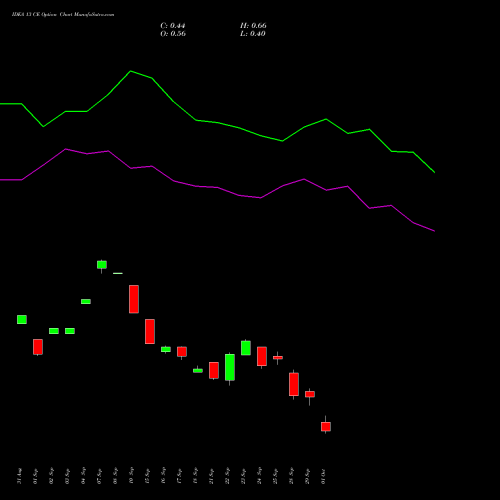500x500 pixels.
Task: Click the last red candlestick for 01 Oct
Action: pyautogui.click(x=326, y=427)
